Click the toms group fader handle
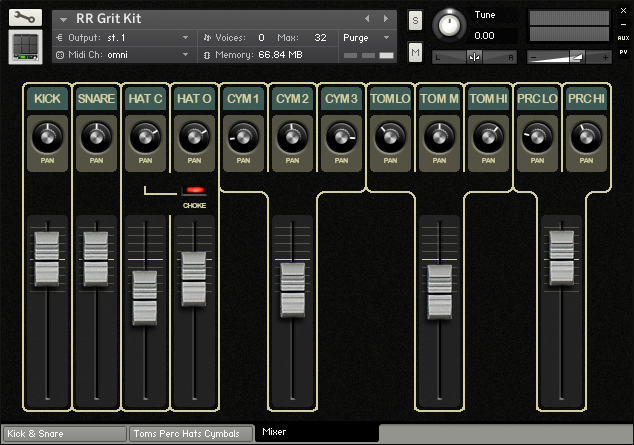Image resolution: width=634 pixels, height=445 pixels. (x=440, y=292)
